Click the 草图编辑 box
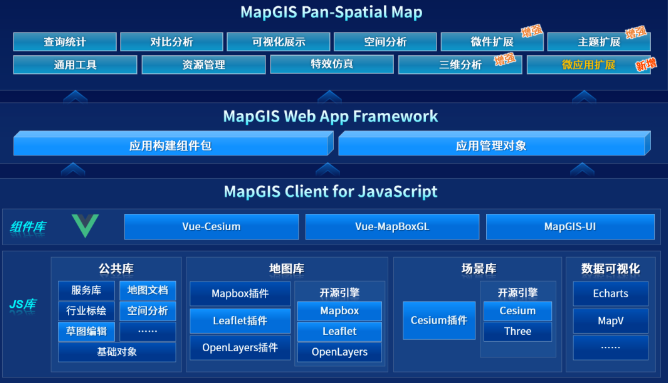The image size is (668, 383). 86,331
